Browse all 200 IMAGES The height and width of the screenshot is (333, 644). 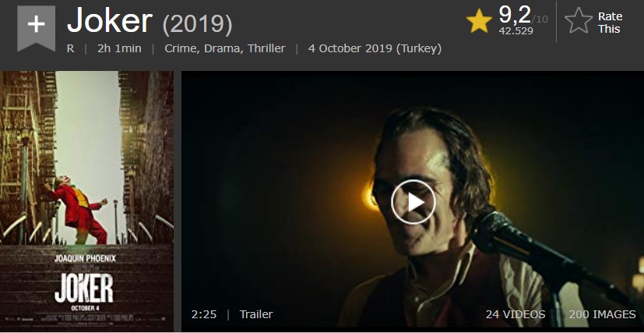coord(602,314)
